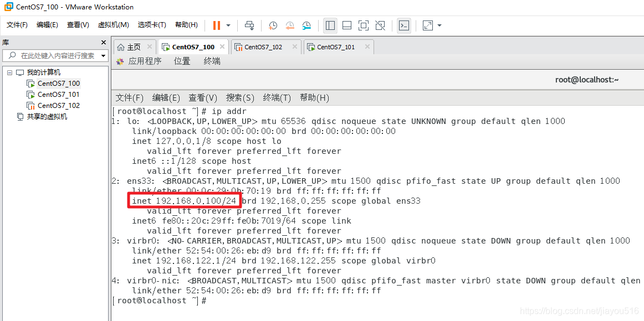Select 共享的虚拟机 in the library
644x321 pixels.
47,116
